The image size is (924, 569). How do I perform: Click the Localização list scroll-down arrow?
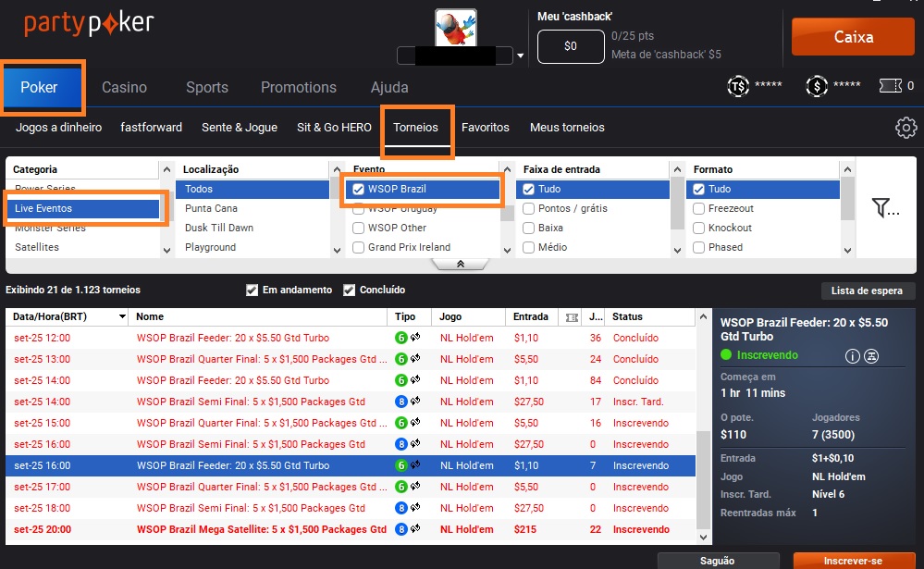pos(337,250)
